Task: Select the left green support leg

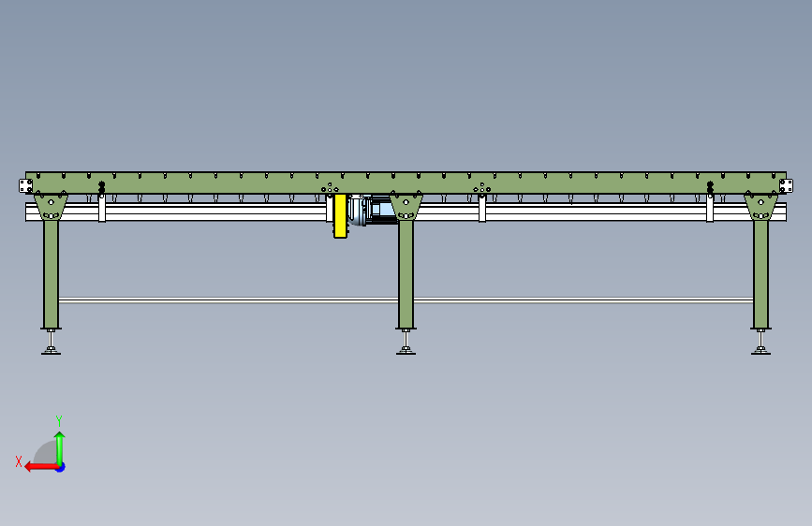Action: point(51,274)
